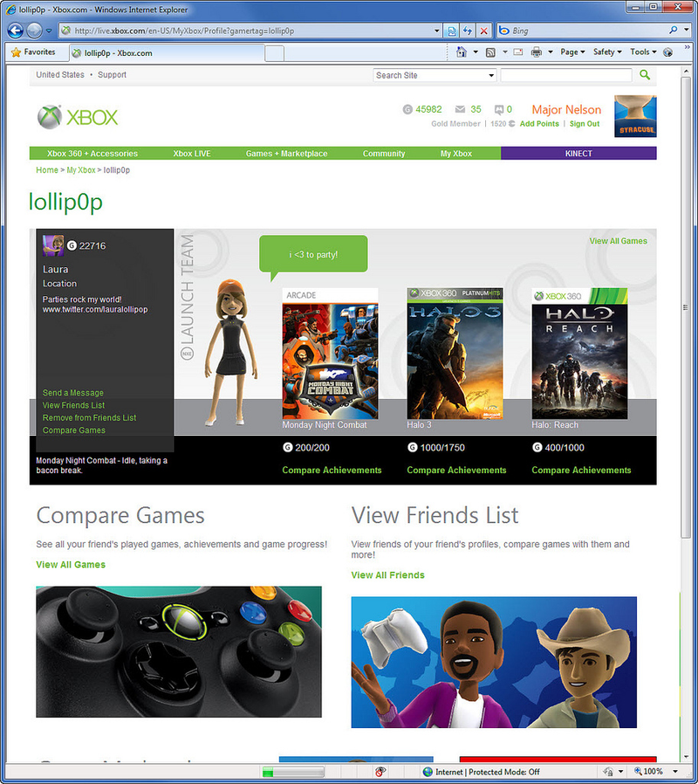Open the Major Nelson profile name
698x784 pixels.
(x=566, y=109)
